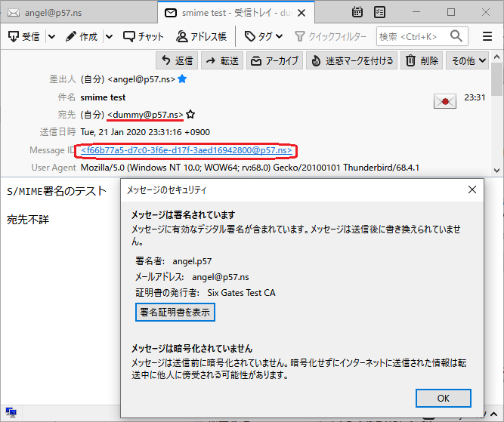The height and width of the screenshot is (422, 504).
Task: Click the Six Gates Test CA issuer text
Action: pyautogui.click(x=241, y=293)
